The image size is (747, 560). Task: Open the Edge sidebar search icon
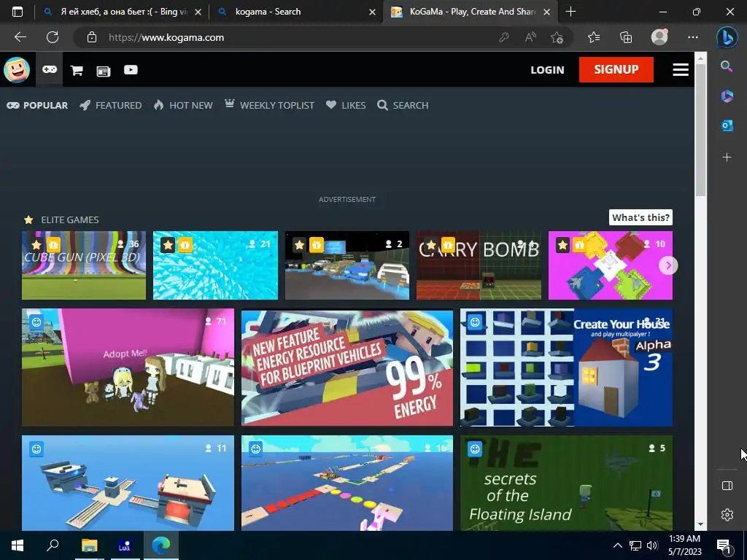pos(727,66)
